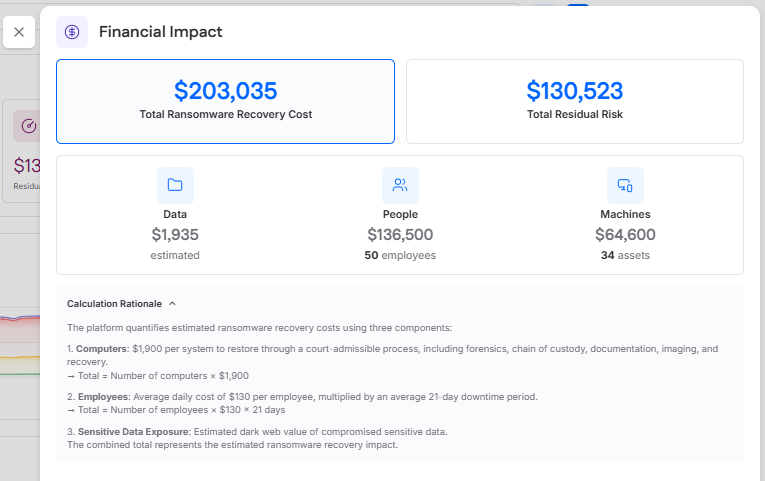Click the Financial Impact title

(x=160, y=32)
